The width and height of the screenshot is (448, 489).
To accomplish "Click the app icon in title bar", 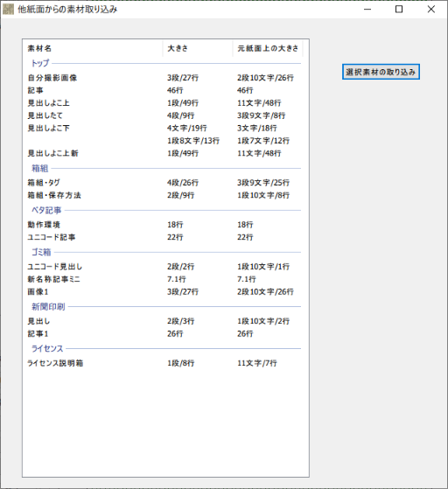I will coord(8,10).
